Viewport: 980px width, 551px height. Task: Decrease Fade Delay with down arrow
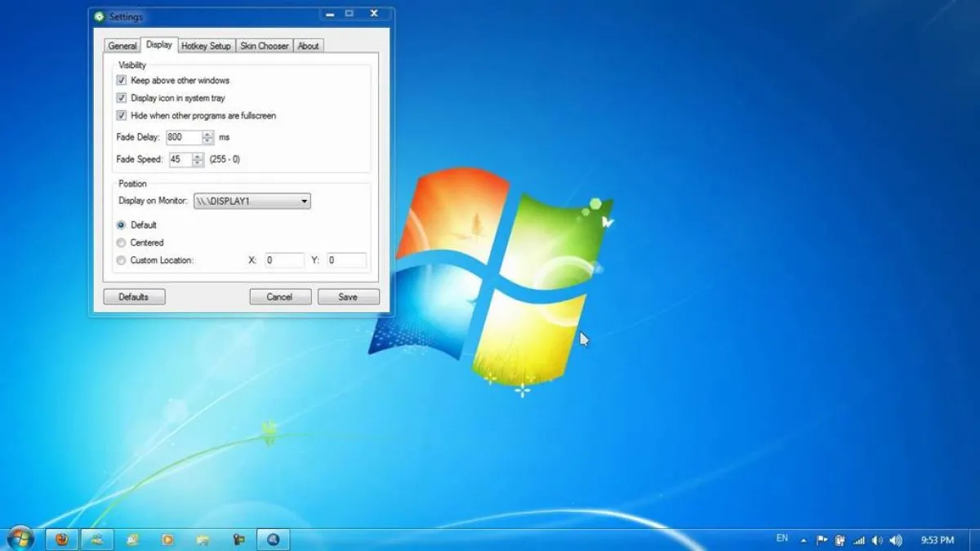coord(207,141)
